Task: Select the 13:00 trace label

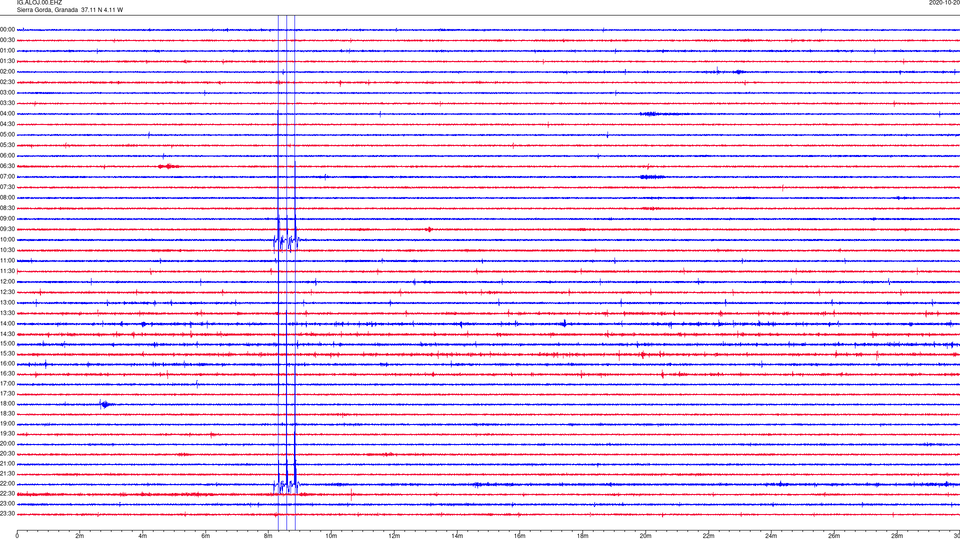Action: tap(7, 302)
